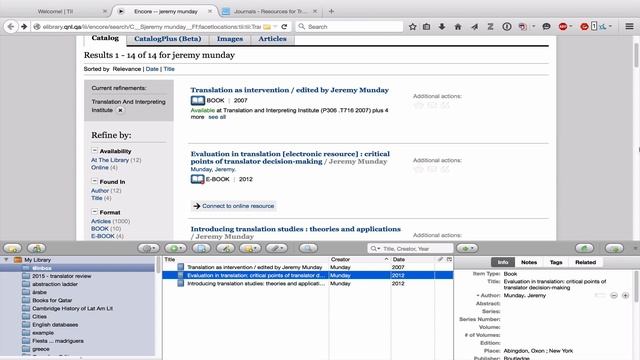Filter by At The Library availability
The image size is (640, 360).
pyautogui.click(x=110, y=160)
